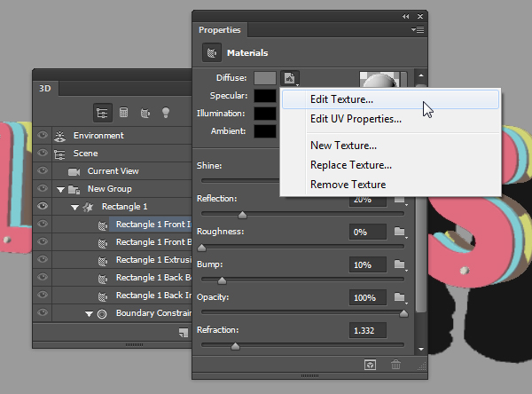Click the Materials icon in Properties header
Screen dimensions: 532x394
point(212,52)
